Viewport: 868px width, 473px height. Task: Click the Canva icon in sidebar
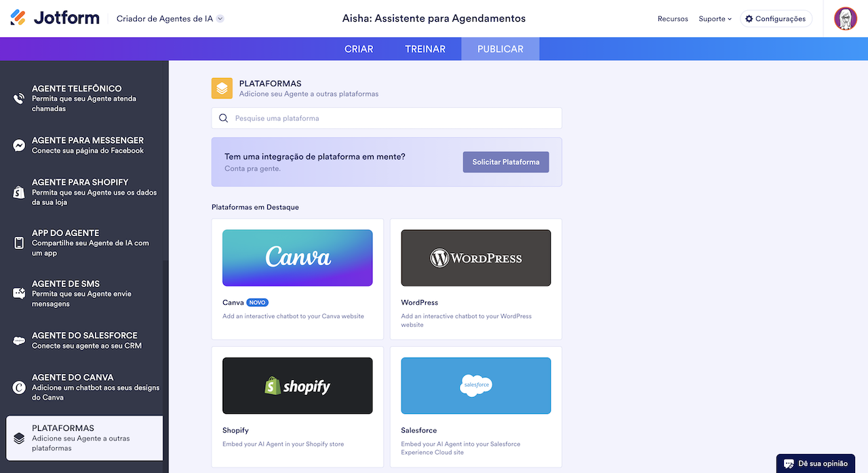19,387
